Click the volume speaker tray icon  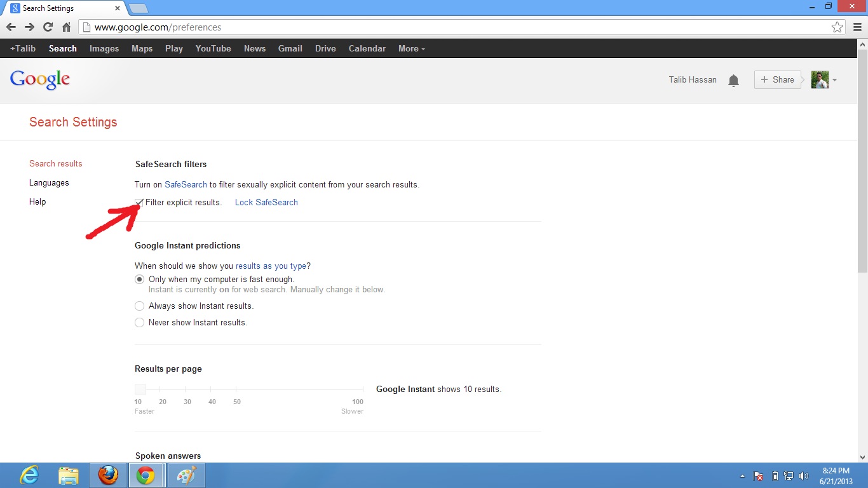803,476
